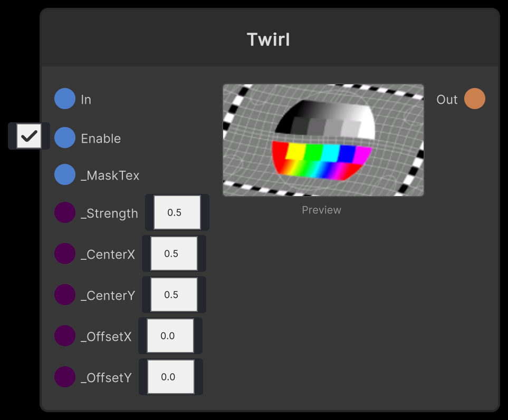Screen dimensions: 508x420
Task: Select the _CenterX value box
Action: pyautogui.click(x=174, y=253)
